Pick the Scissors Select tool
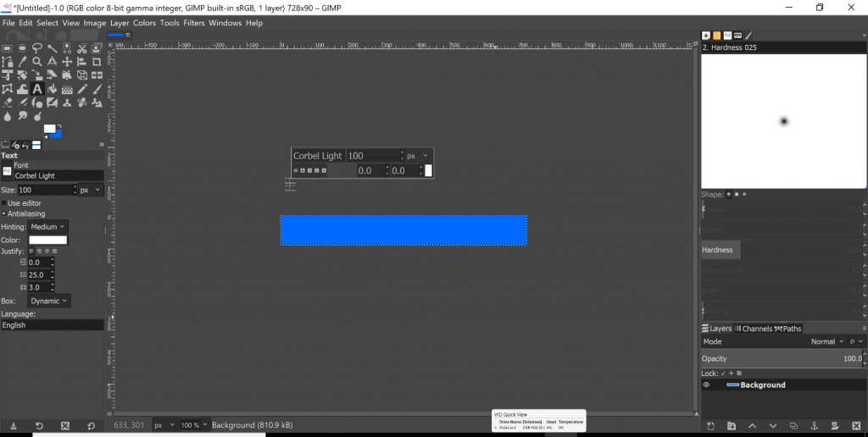Screen dimensions: 868x437 (83, 48)
